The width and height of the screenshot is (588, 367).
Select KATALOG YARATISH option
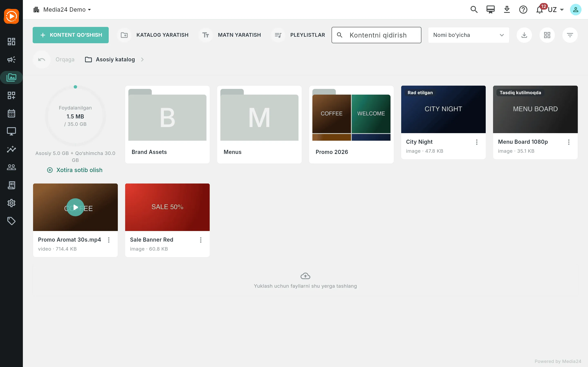(x=153, y=35)
